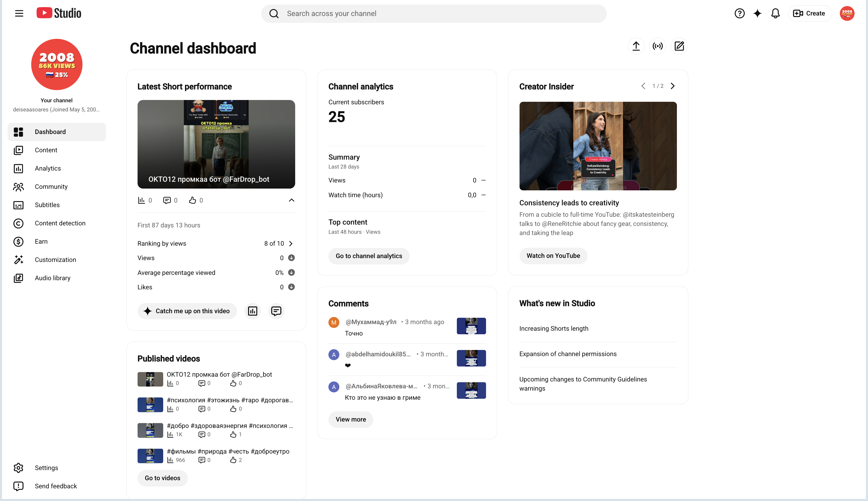868x501 pixels.
Task: Open the Ask Studio sparkle icon
Action: click(x=757, y=13)
